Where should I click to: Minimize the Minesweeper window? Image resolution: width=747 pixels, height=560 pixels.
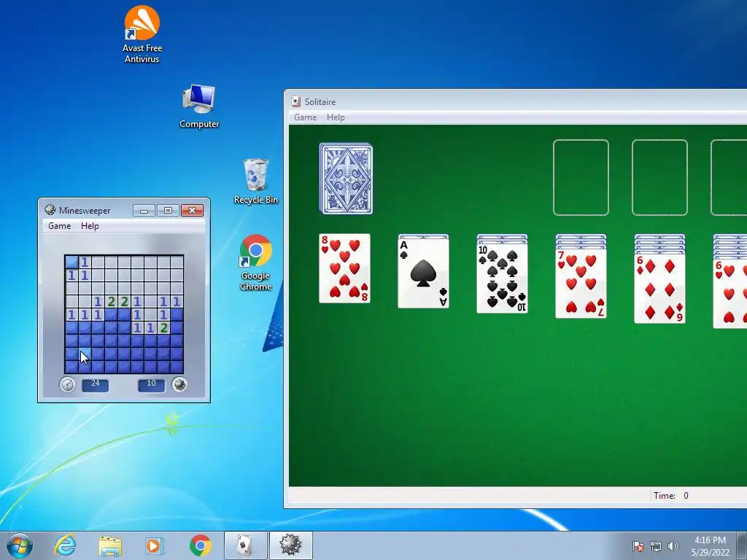click(144, 211)
